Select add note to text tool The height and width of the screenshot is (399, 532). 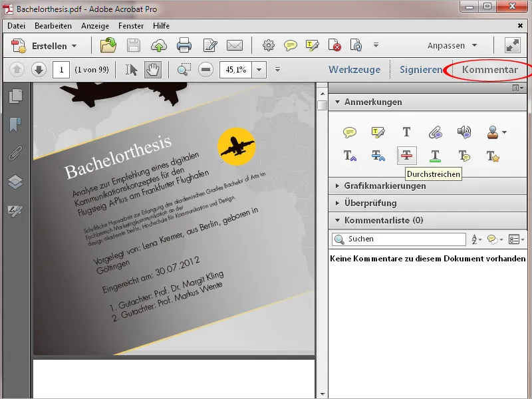point(464,156)
